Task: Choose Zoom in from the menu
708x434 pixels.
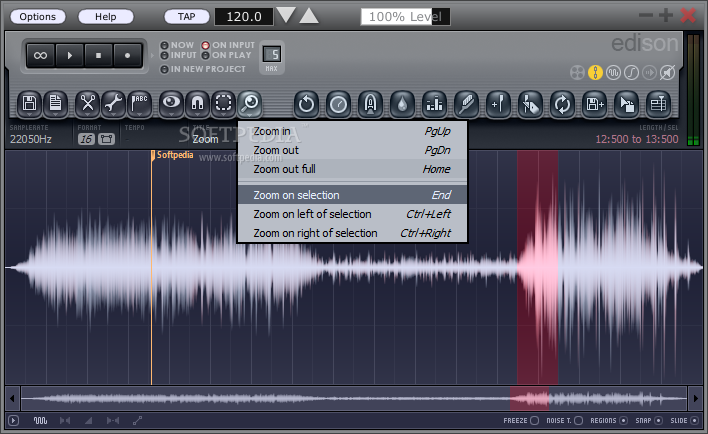Action: coord(352,131)
